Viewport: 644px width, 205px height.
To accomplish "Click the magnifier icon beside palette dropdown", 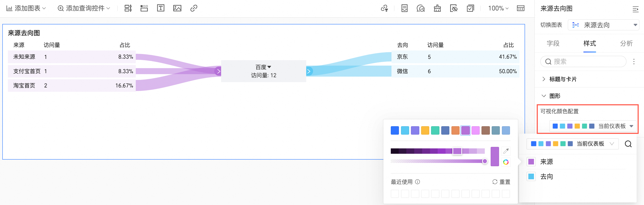I will (x=628, y=144).
